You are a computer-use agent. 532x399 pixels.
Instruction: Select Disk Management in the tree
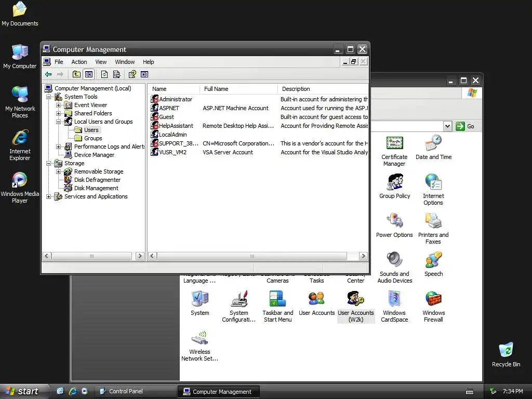(96, 188)
